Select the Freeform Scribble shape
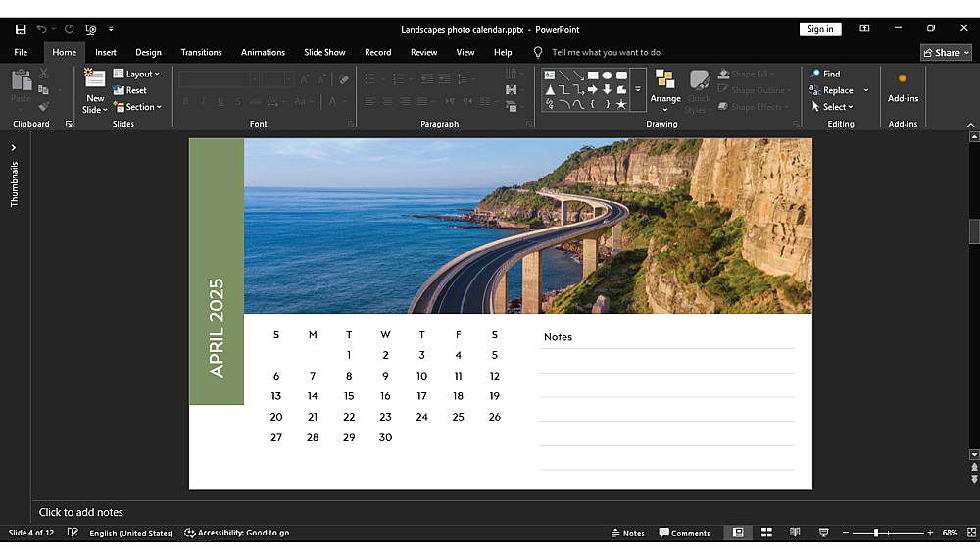This screenshot has width=980, height=560. 550,105
